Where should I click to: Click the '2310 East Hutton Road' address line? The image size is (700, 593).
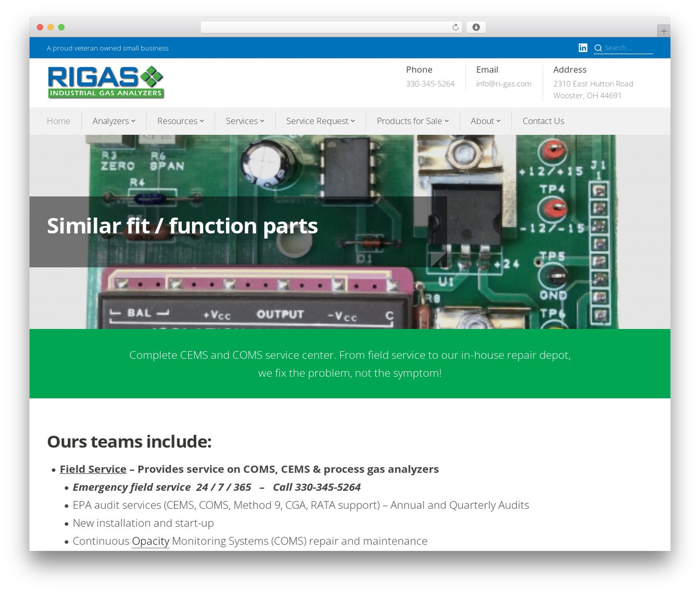click(593, 84)
